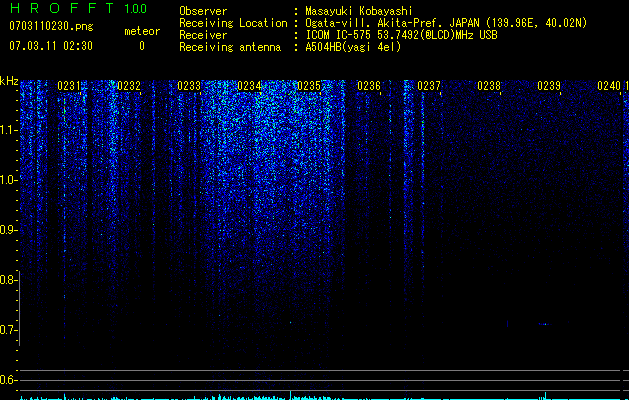Screen dimensions: 629x400
Task: Click the 0232 time marker
Action: tap(129, 86)
